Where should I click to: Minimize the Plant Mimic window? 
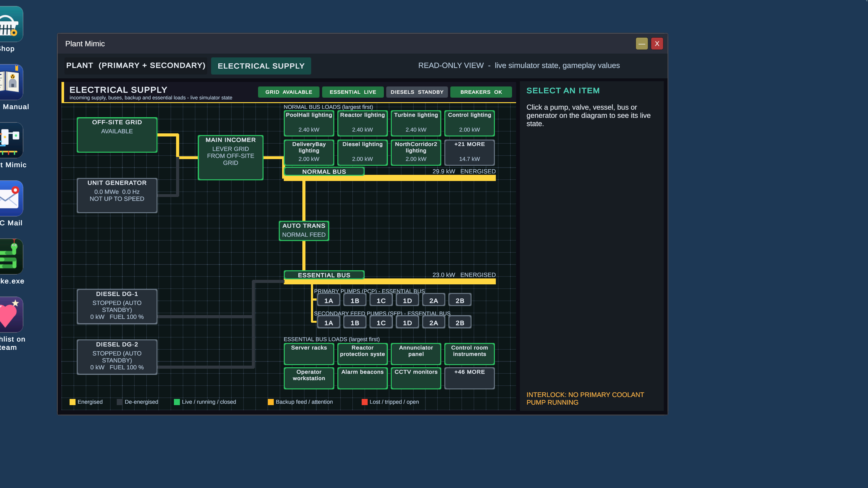pyautogui.click(x=642, y=43)
